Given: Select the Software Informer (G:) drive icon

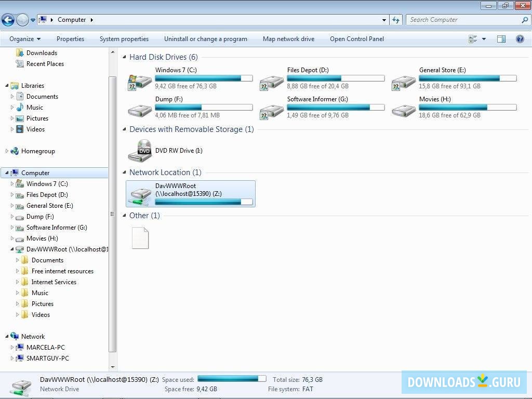Looking at the screenshot, I should click(271, 112).
